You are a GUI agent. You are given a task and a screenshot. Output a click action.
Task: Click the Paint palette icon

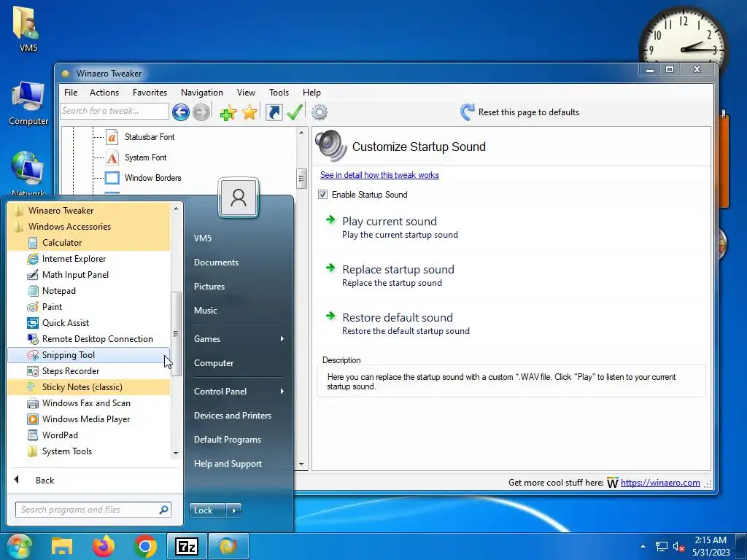coord(32,307)
